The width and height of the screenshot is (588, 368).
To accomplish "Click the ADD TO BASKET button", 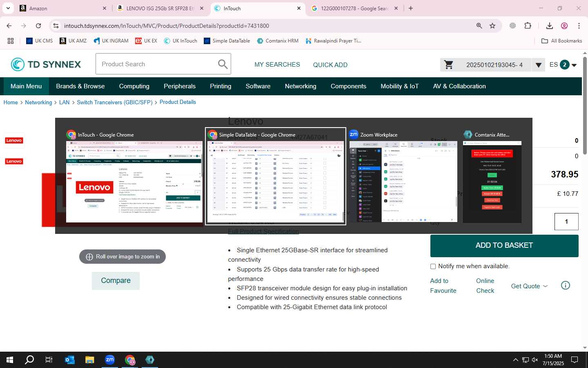I will 504,245.
